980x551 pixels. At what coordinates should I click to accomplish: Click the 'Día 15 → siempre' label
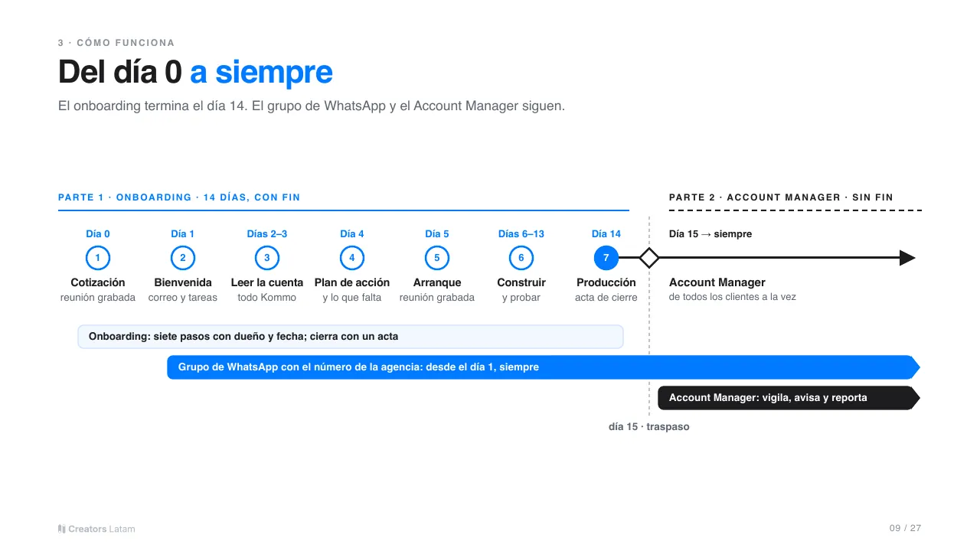[x=710, y=234]
